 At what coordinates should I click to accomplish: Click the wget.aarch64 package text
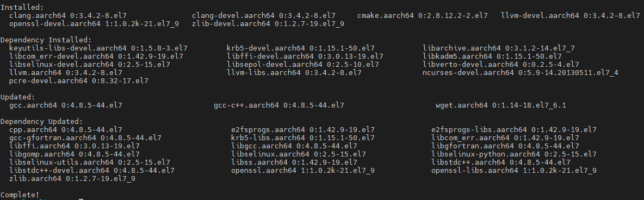click(500, 105)
